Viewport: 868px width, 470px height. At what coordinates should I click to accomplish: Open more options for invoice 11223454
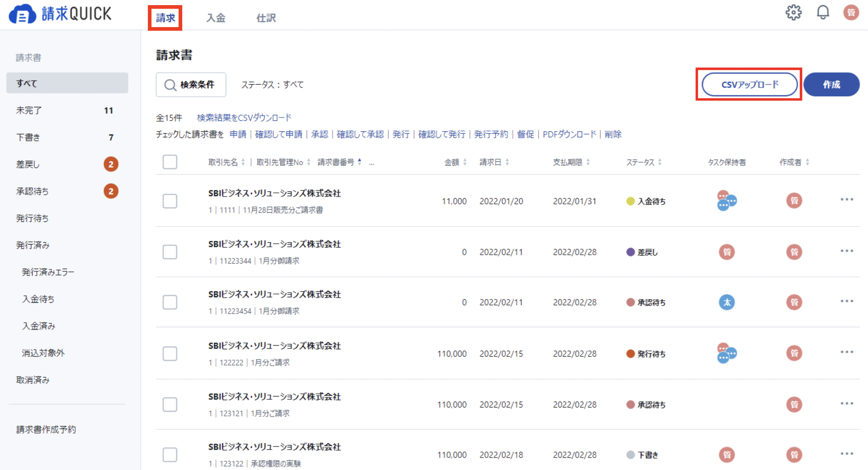tap(847, 301)
